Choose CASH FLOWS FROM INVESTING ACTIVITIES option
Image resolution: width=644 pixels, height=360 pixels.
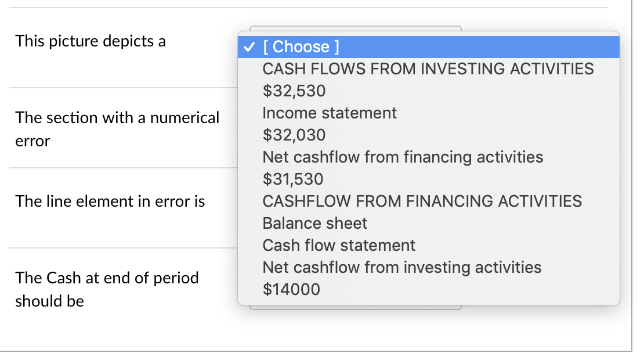click(428, 69)
